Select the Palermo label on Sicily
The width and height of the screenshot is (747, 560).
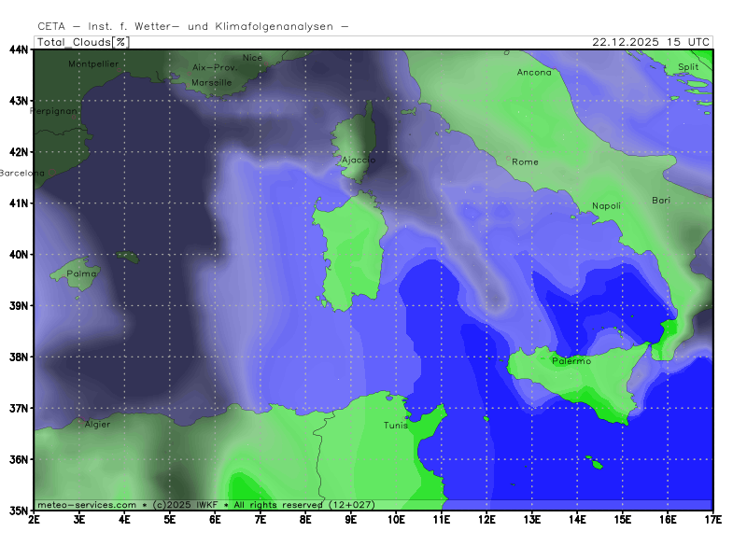[x=571, y=361]
